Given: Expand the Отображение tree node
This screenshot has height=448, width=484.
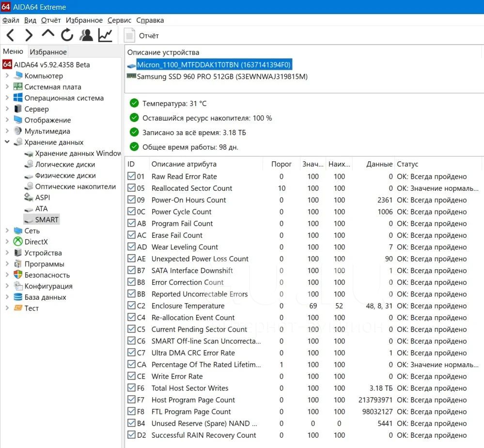Looking at the screenshot, I should tap(7, 120).
